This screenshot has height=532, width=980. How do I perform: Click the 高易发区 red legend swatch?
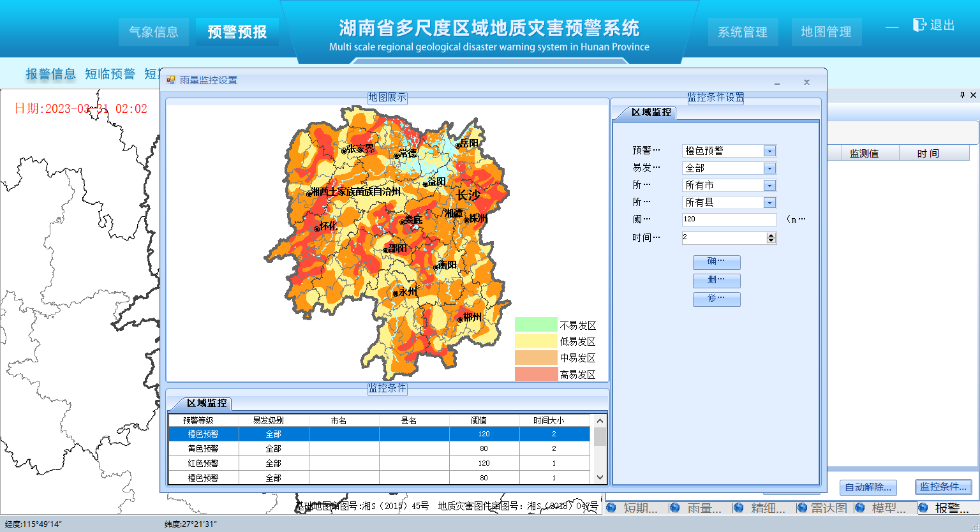[536, 374]
